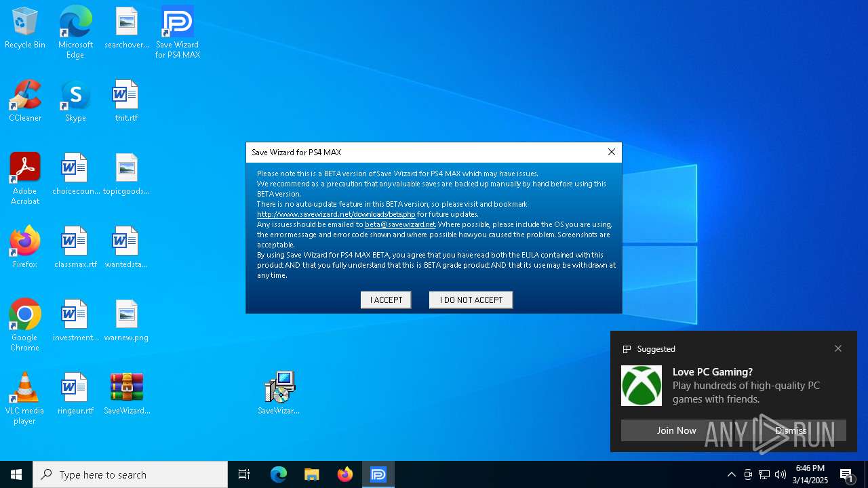The width and height of the screenshot is (868, 488).
Task: Select the wantedsta document icon
Action: point(126,248)
